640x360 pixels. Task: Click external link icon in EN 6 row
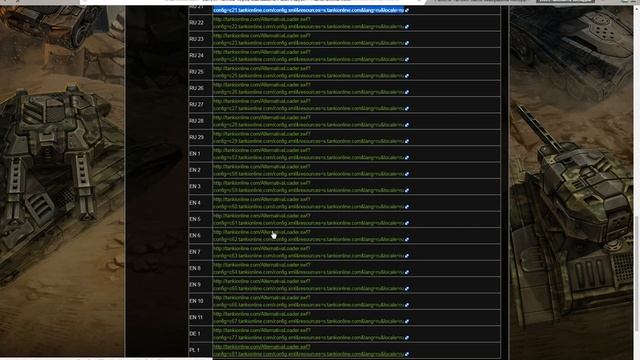coord(407,240)
